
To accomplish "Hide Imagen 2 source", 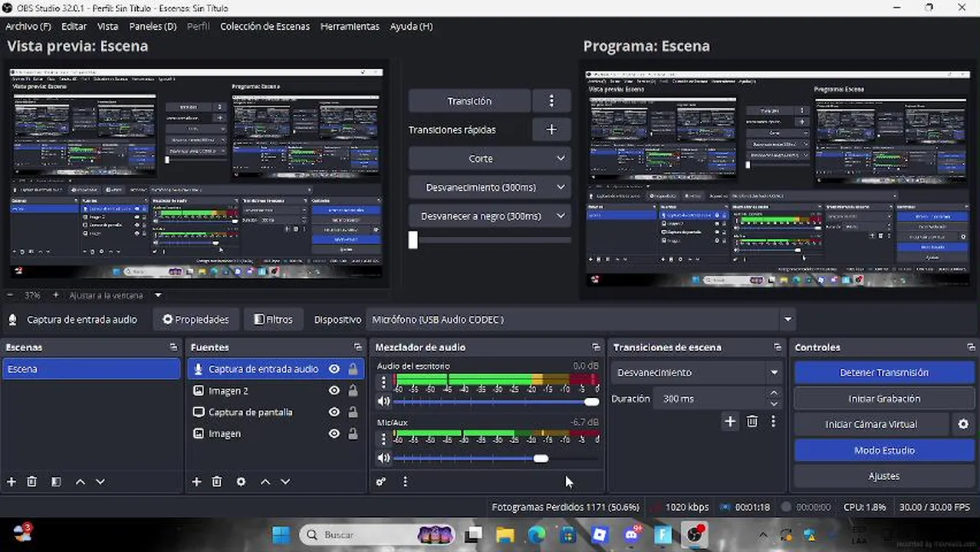I will pos(334,390).
